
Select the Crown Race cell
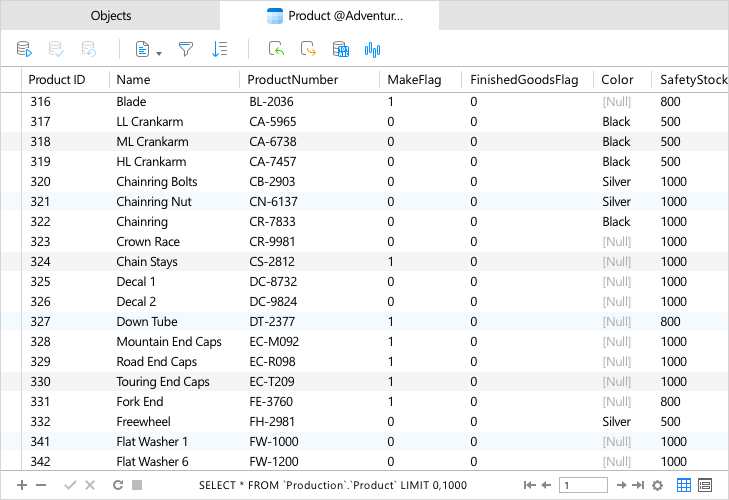[148, 241]
